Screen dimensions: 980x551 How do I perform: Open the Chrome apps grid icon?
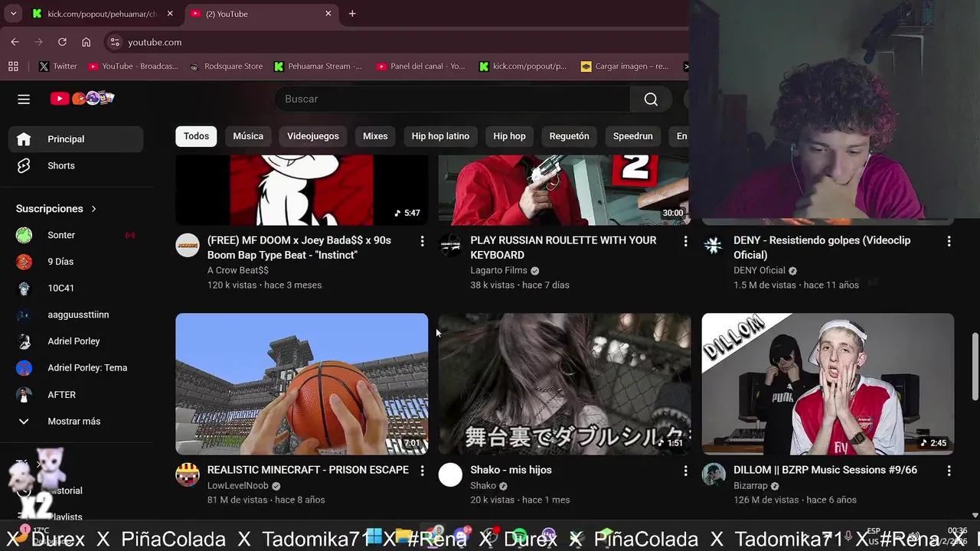(x=13, y=67)
